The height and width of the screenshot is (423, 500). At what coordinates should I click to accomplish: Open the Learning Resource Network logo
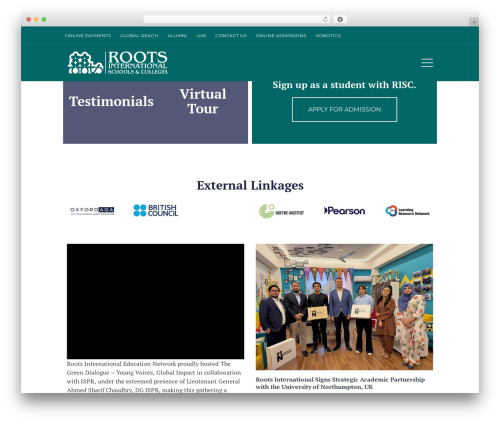point(407,211)
